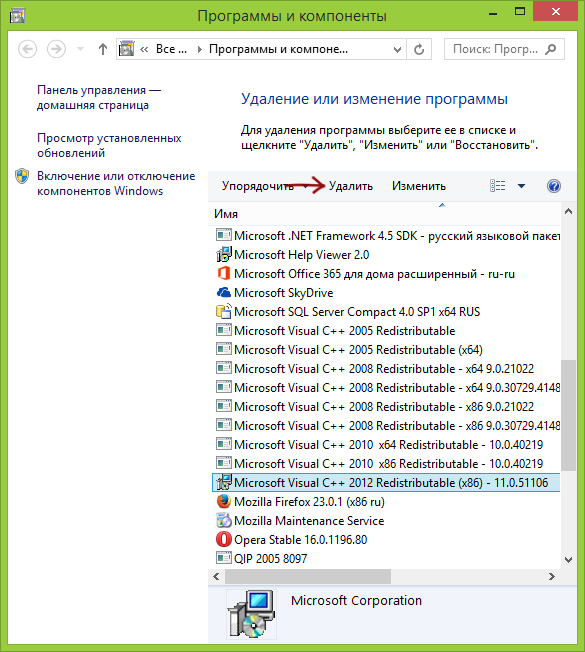Click Программы и компоненты breadcrumb segment
The image size is (585, 652).
click(x=278, y=49)
